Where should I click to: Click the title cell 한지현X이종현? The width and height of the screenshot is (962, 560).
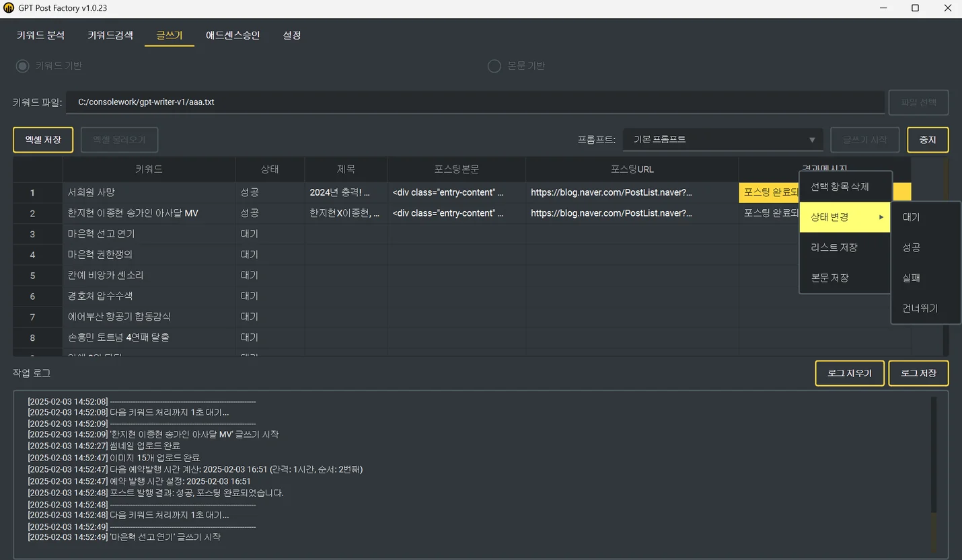tap(346, 213)
